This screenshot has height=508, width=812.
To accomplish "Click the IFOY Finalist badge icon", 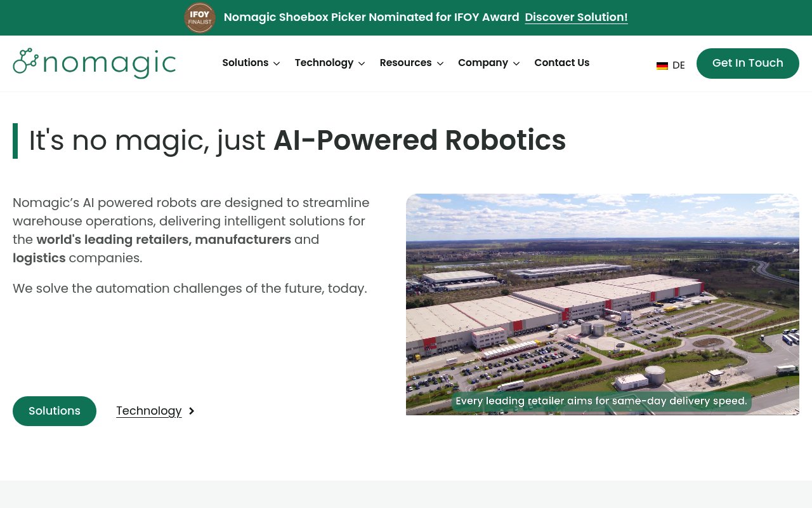I will click(x=200, y=18).
